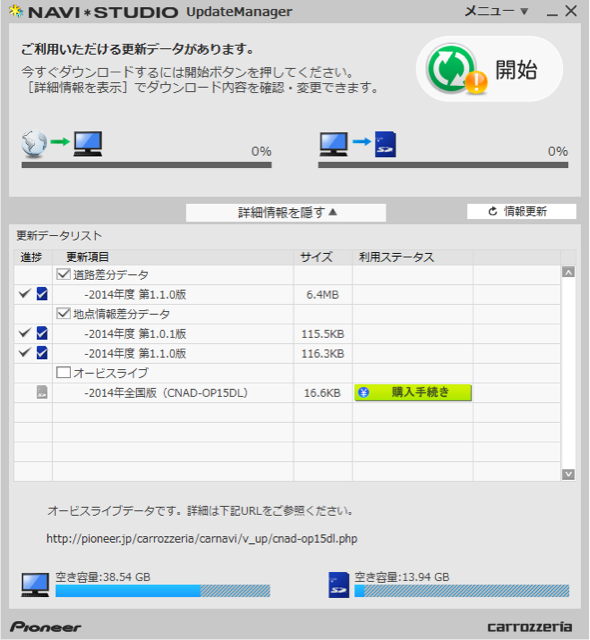Screen dimensions: 590x640
Task: Uncheck the 地点情報差分データ checkbox
Action: click(x=63, y=313)
